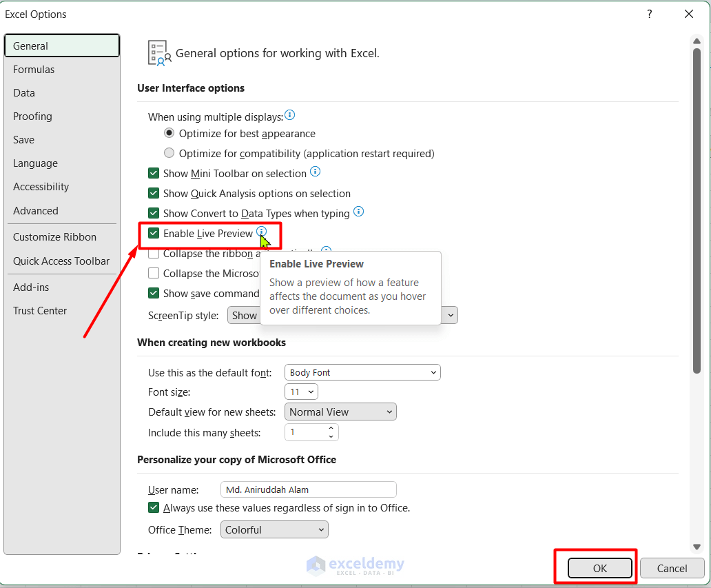Click the OK button to confirm
711x588 pixels.
coord(599,568)
